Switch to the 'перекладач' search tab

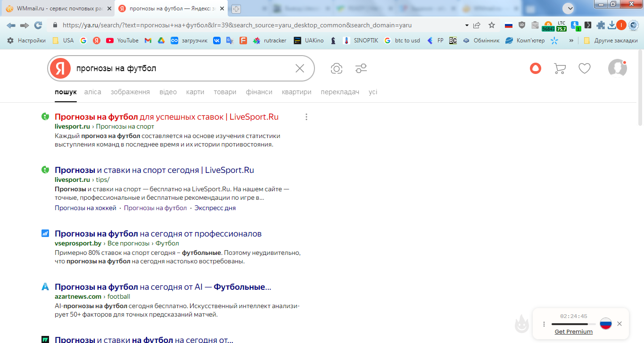(340, 92)
